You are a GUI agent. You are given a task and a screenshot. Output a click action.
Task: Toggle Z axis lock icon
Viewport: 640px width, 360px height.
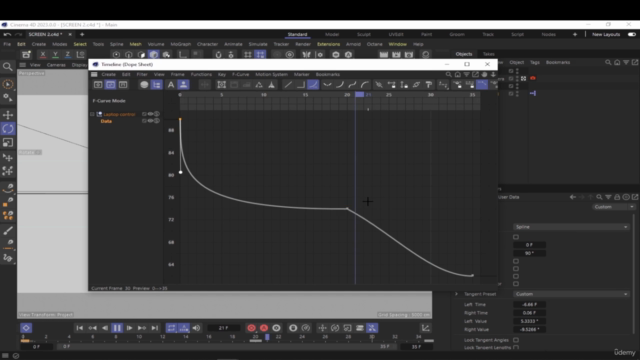[67, 54]
